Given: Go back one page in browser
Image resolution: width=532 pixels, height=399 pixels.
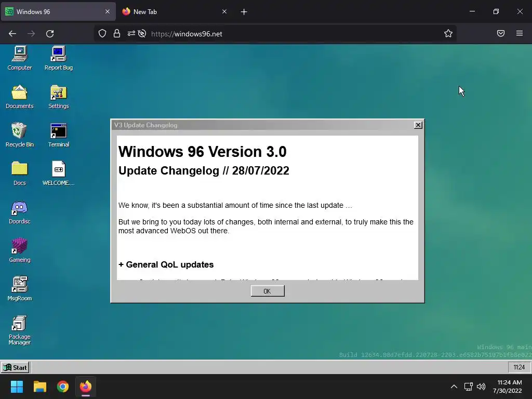Looking at the screenshot, I should click(12, 34).
